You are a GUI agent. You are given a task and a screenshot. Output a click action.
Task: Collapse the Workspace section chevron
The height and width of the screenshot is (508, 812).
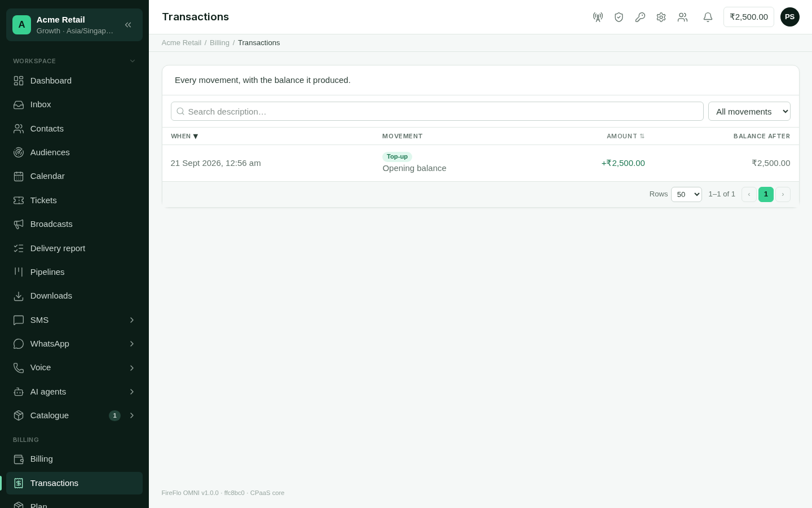click(133, 61)
